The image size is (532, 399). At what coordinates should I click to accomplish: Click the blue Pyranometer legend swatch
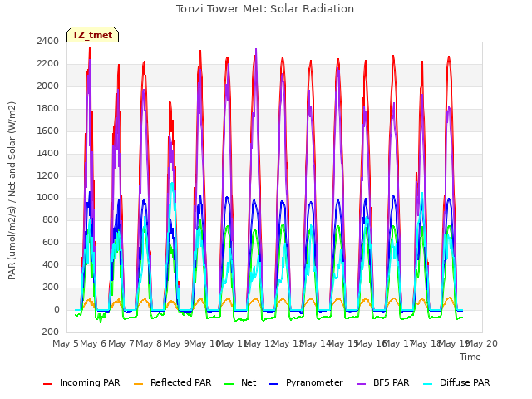273,384
